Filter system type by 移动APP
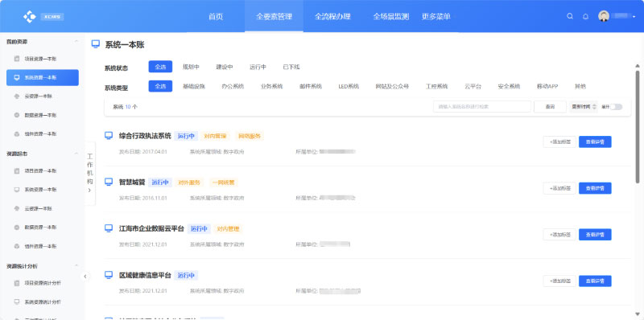Viewport: 644px width, 320px height. (x=547, y=86)
